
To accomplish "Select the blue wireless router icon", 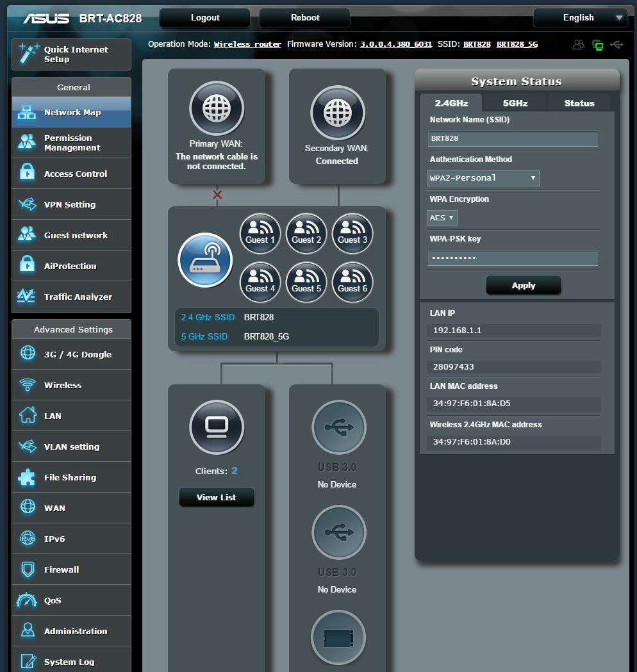I will point(205,260).
